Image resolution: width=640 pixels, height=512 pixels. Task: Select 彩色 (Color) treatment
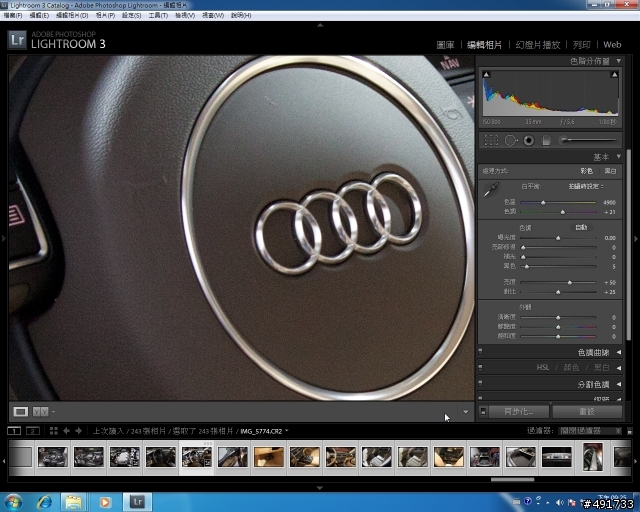(x=587, y=171)
